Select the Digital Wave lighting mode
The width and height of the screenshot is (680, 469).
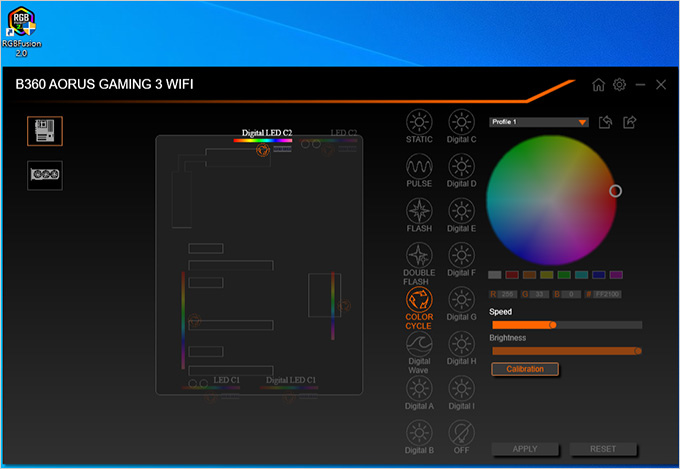419,352
